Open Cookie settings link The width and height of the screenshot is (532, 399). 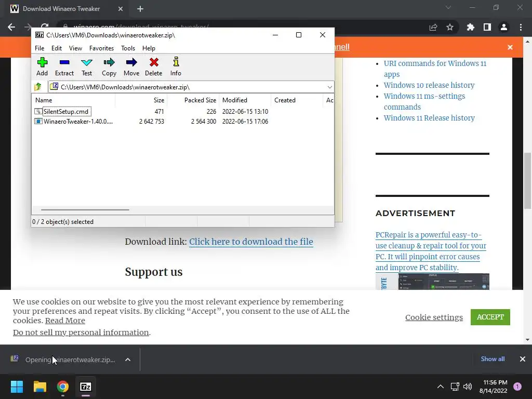pyautogui.click(x=434, y=317)
